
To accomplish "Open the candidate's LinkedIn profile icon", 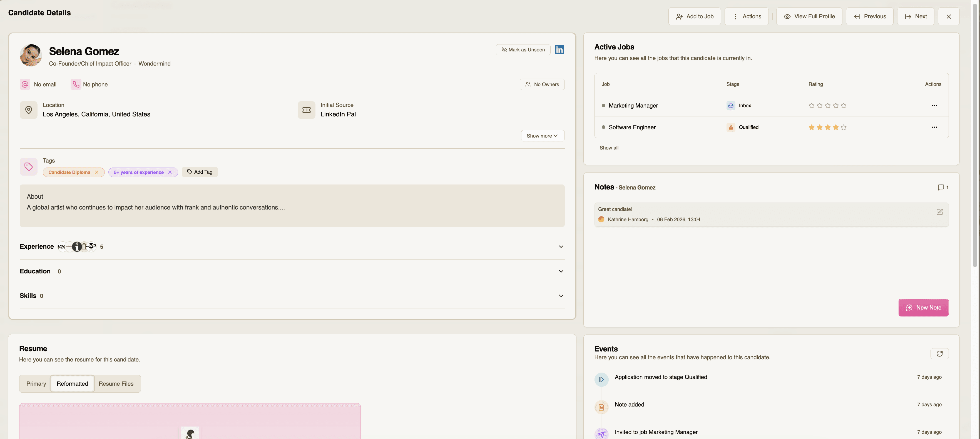I will tap(559, 50).
